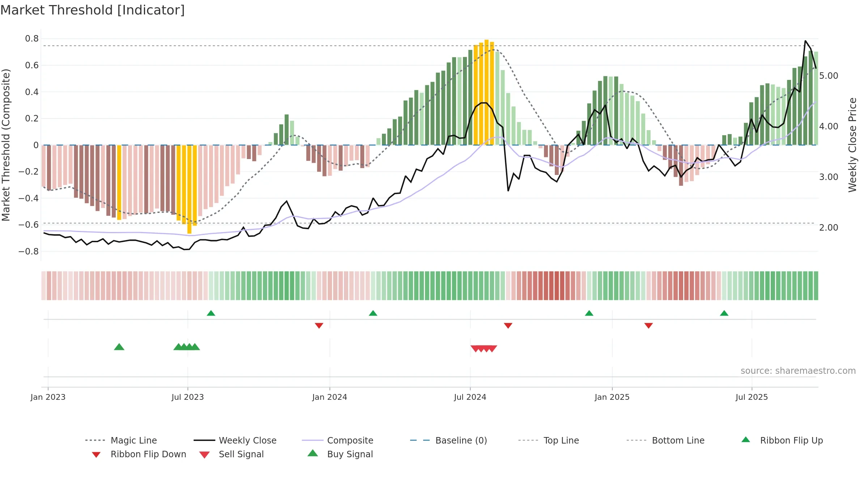Toggle the Top Line legend entry
The image size is (868, 488).
pyautogui.click(x=548, y=440)
